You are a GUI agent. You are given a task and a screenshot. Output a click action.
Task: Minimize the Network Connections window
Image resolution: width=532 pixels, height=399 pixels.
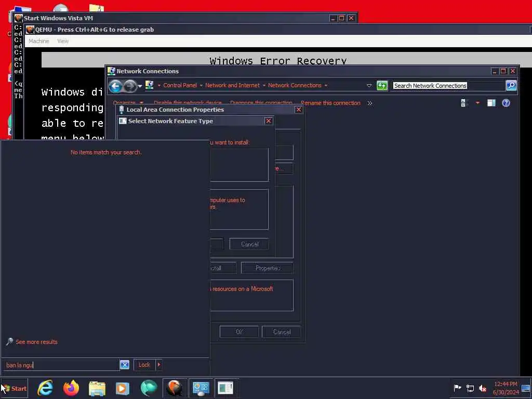(x=495, y=71)
